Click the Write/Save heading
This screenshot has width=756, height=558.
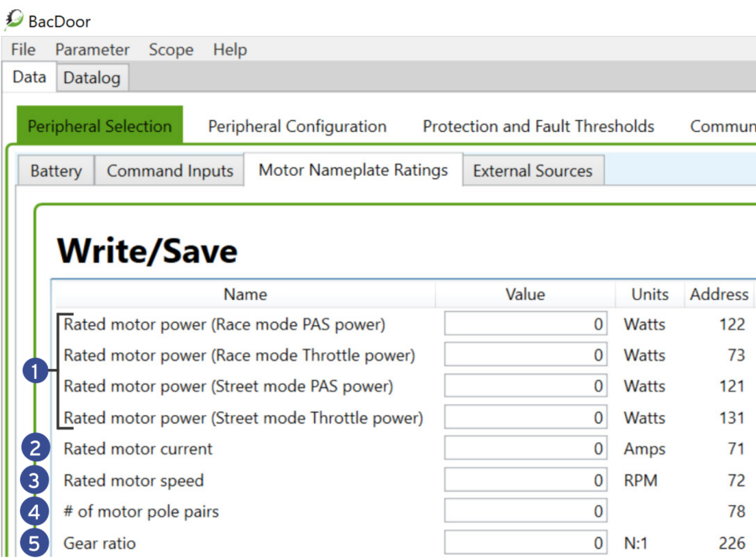147,250
